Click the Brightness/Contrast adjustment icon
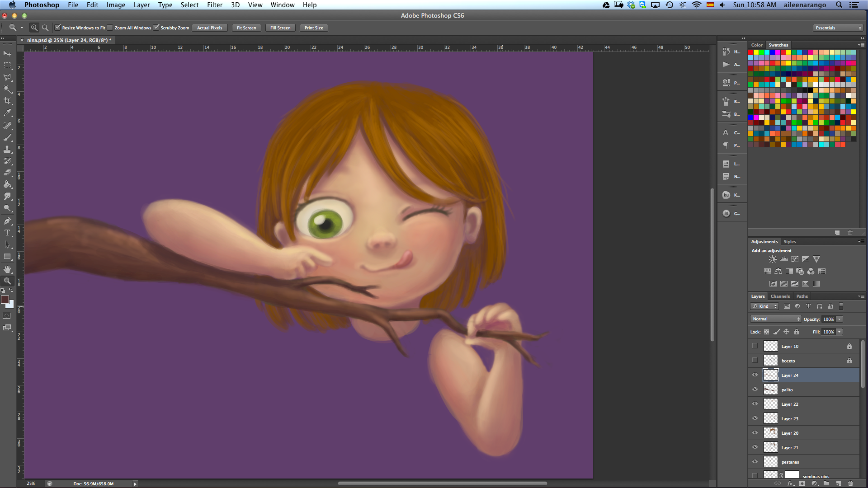868x488 pixels. pos(773,259)
